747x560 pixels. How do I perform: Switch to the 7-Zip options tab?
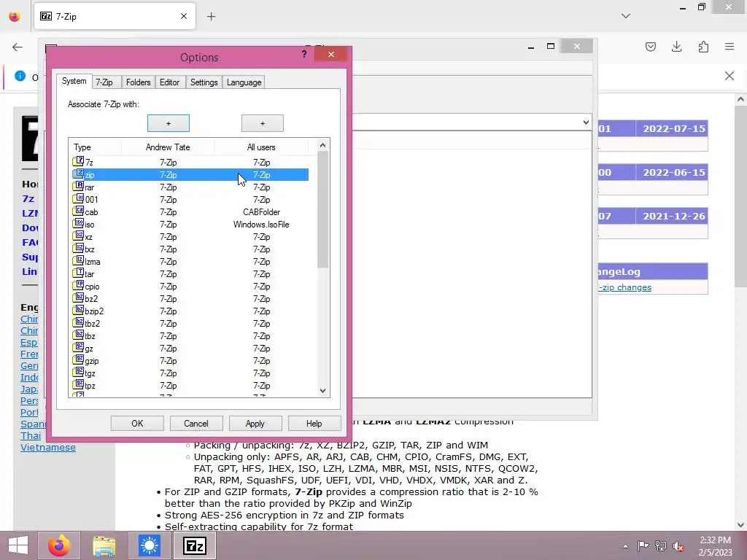(104, 82)
